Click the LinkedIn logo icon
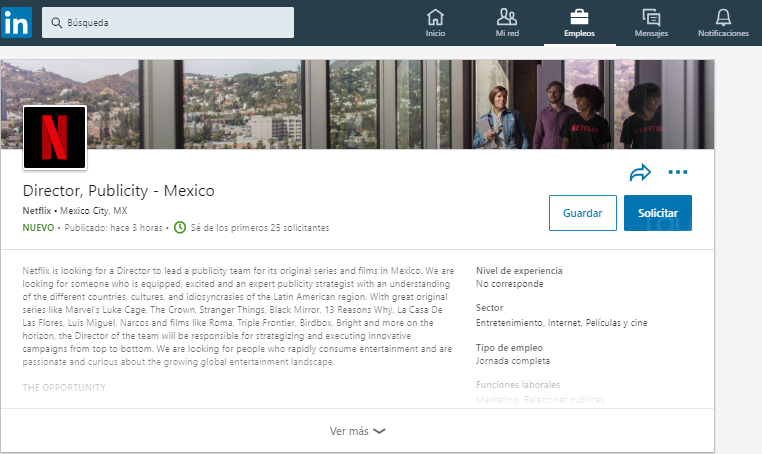Viewport: 762px width, 454px height. click(x=17, y=22)
